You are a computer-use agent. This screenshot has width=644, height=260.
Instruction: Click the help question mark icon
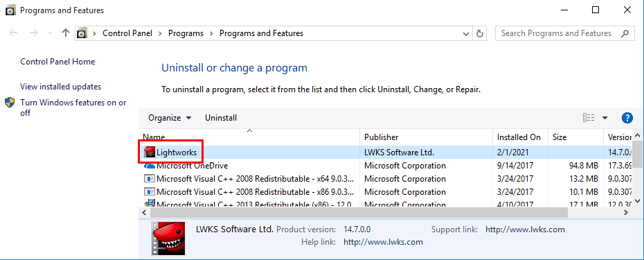tap(627, 118)
